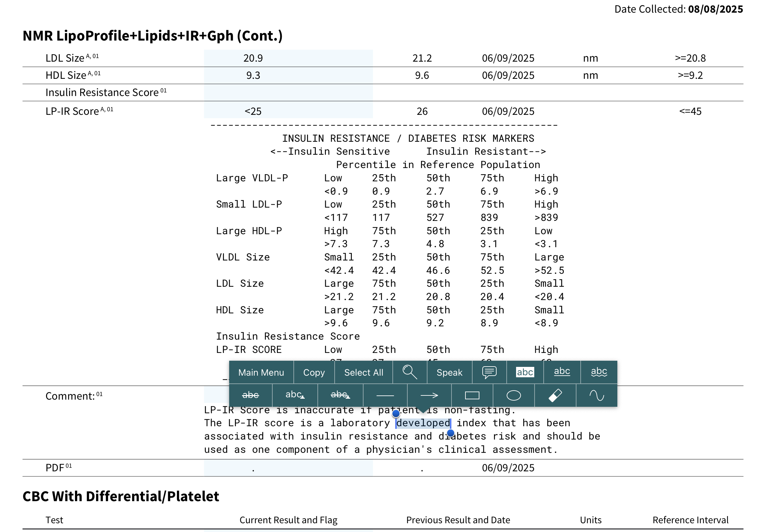Image resolution: width=766 pixels, height=532 pixels.
Task: Select the oval shape tool
Action: 513,395
